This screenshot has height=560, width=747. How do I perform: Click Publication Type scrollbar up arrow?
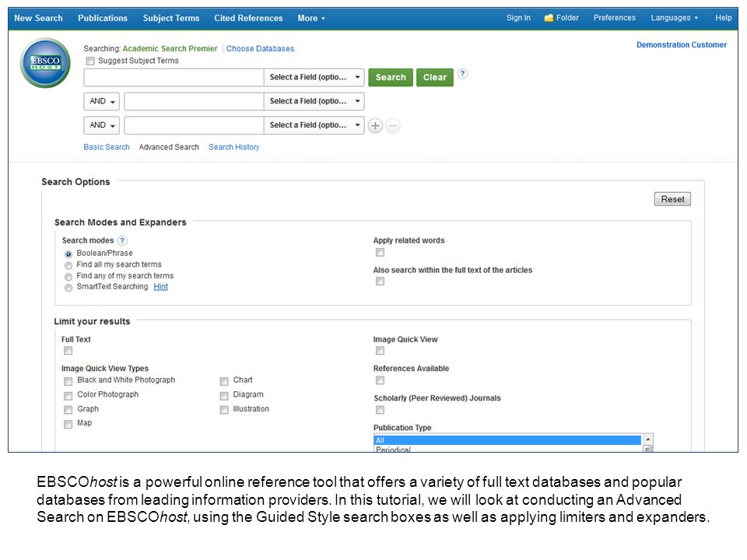pos(648,439)
